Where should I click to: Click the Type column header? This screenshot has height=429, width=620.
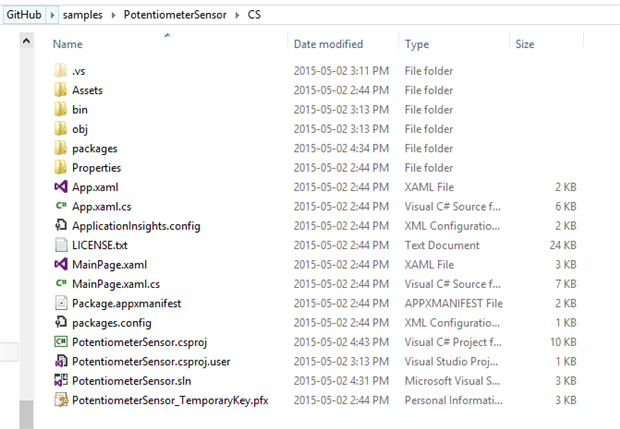[417, 45]
